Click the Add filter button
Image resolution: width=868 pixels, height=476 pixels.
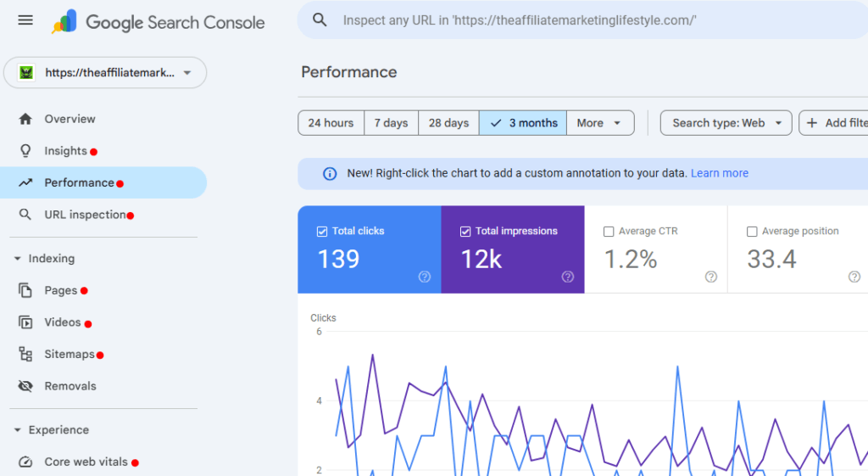tap(834, 123)
